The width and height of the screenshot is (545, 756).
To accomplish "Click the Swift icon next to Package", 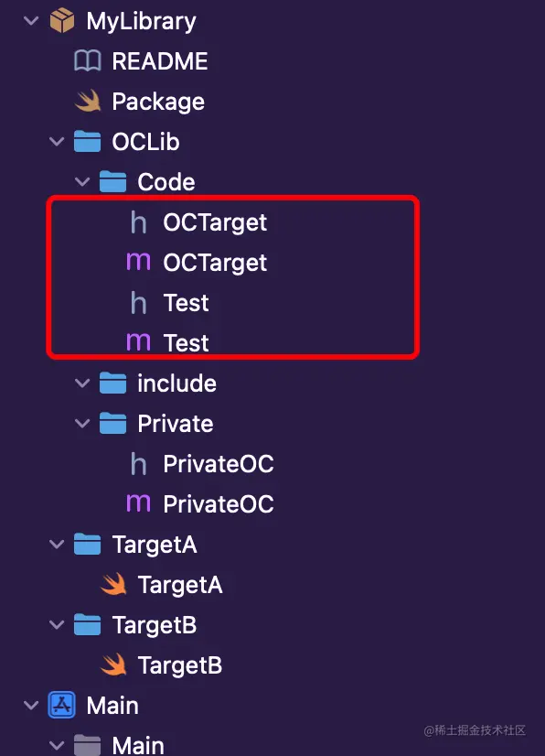I will coord(88,101).
